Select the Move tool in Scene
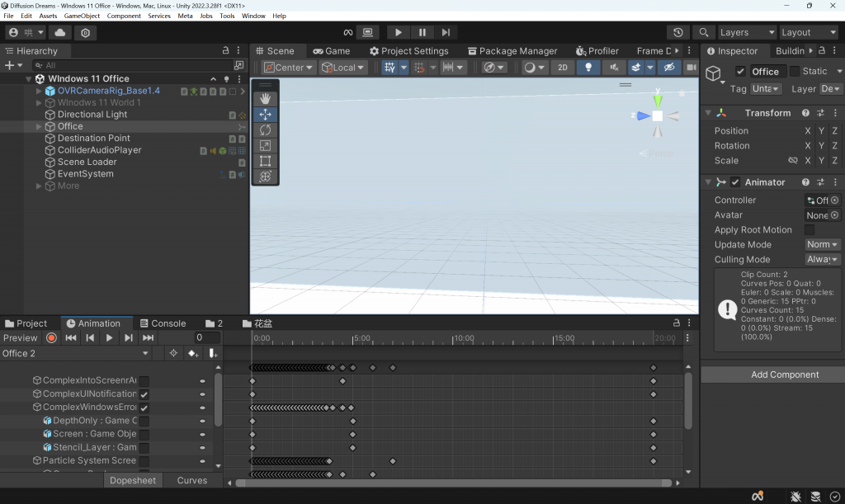Screen dimensions: 845x504 (x=265, y=114)
